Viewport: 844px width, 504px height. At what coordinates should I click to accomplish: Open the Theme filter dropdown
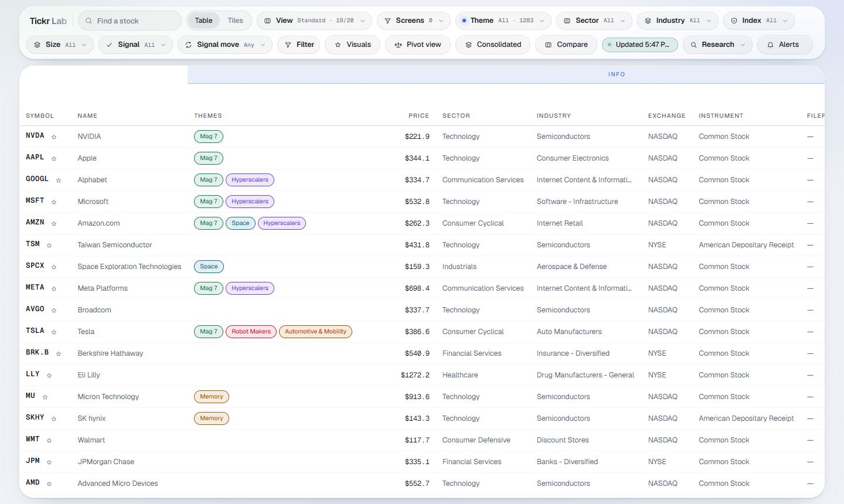[503, 21]
